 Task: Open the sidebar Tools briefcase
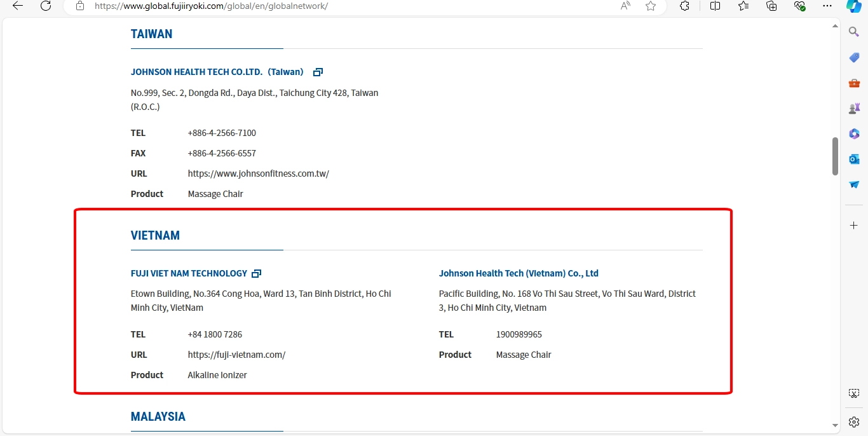coord(854,83)
